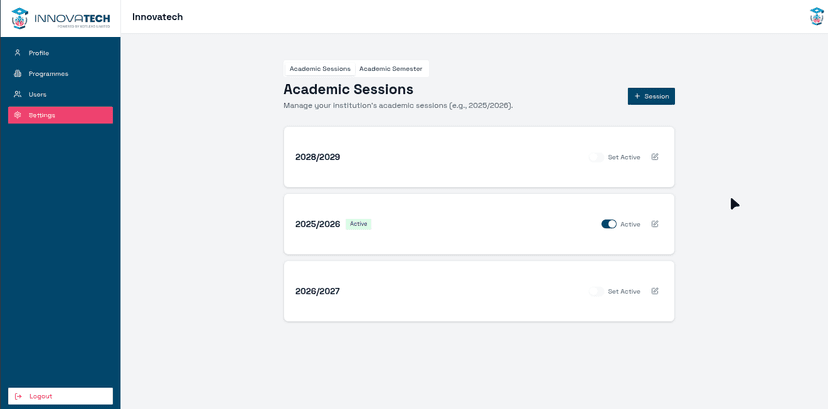Click the Users icon in sidebar

coord(18,95)
